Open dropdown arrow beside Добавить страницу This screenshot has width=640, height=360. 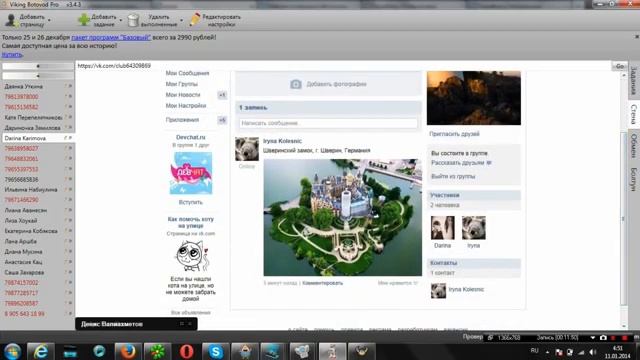click(49, 20)
